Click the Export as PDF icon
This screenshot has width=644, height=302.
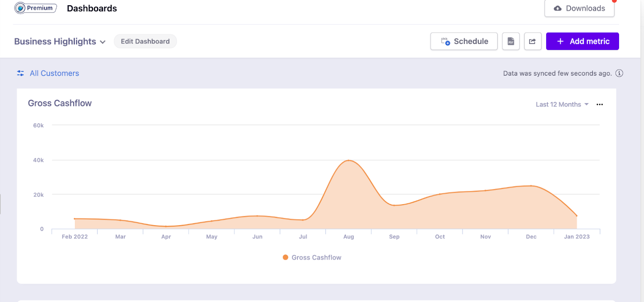(x=511, y=41)
